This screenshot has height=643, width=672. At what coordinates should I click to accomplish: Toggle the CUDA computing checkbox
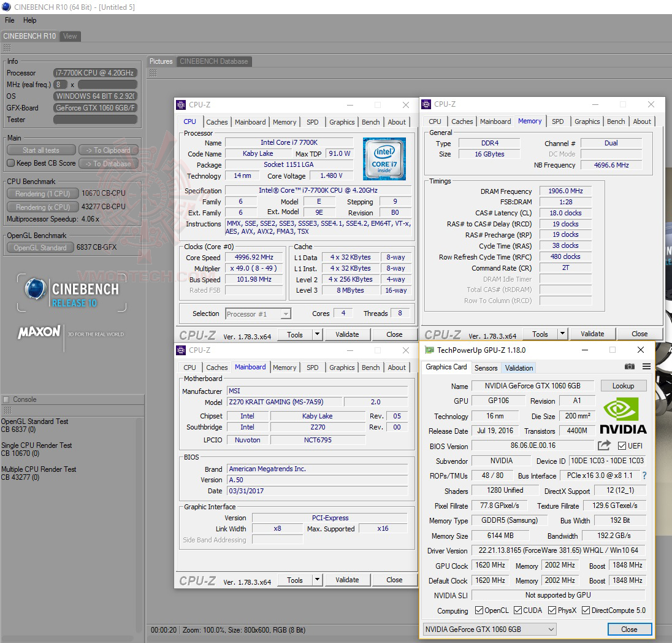coord(518,610)
